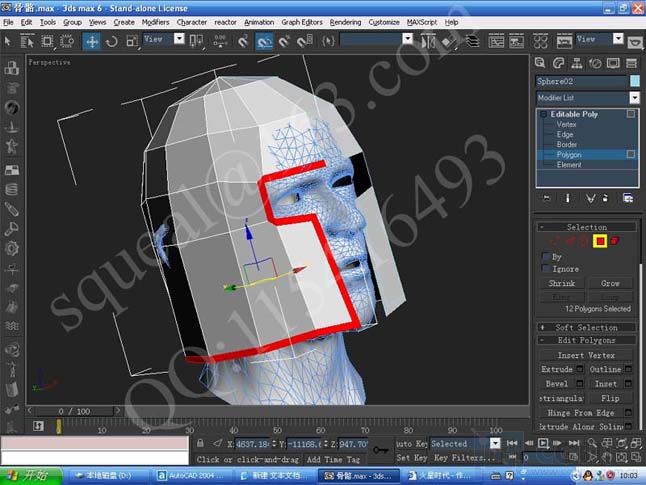Open the Modifiers menu
This screenshot has height=485, width=646.
155,22
